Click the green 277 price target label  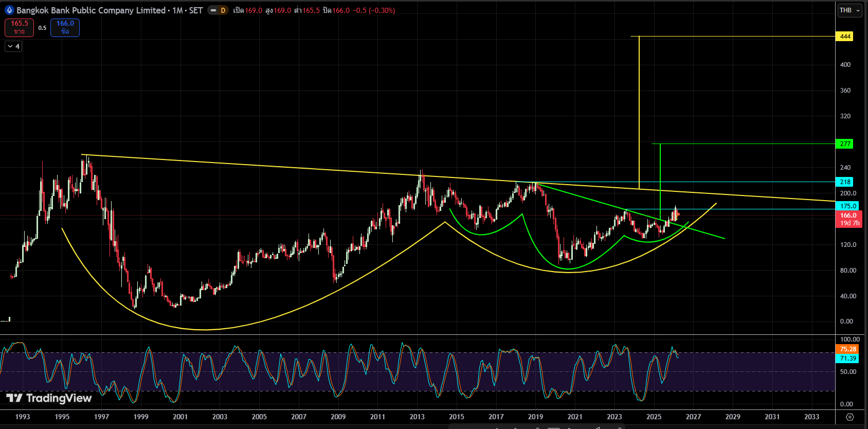coord(845,144)
